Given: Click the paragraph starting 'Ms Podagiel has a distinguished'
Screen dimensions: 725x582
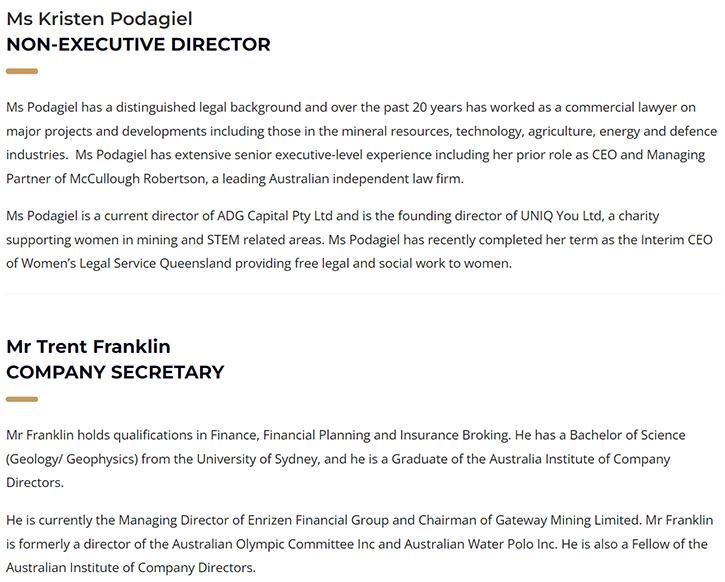Looking at the screenshot, I should [x=361, y=143].
